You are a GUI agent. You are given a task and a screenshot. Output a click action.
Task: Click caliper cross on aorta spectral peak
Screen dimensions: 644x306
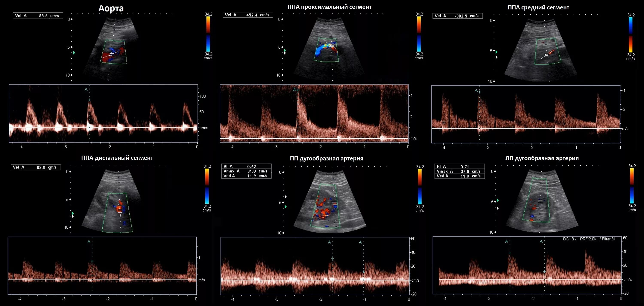coord(89,100)
